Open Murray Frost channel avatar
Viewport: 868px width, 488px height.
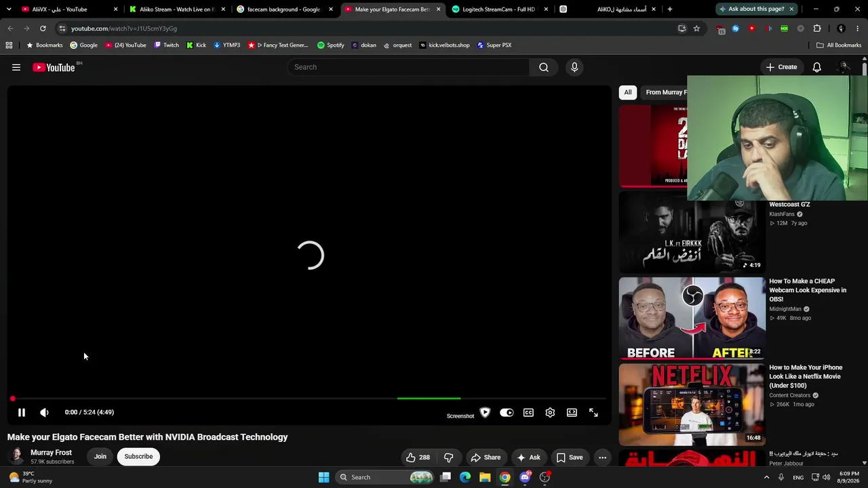(16, 456)
